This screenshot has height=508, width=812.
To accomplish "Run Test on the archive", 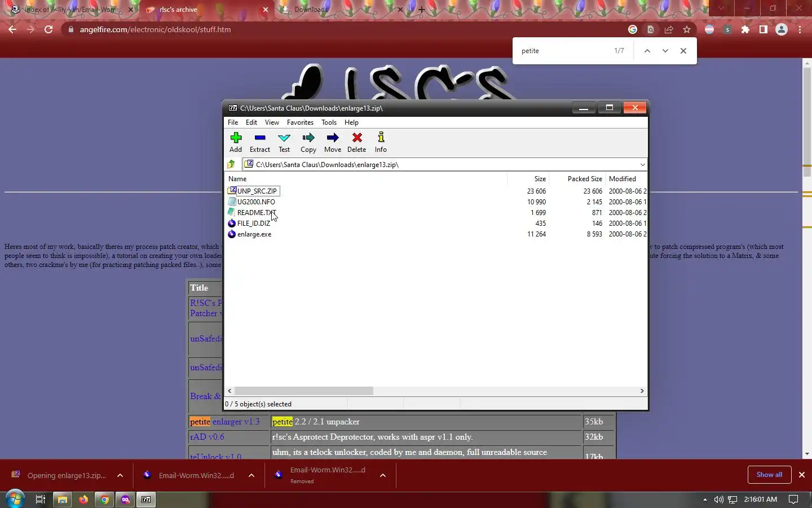I will (284, 142).
